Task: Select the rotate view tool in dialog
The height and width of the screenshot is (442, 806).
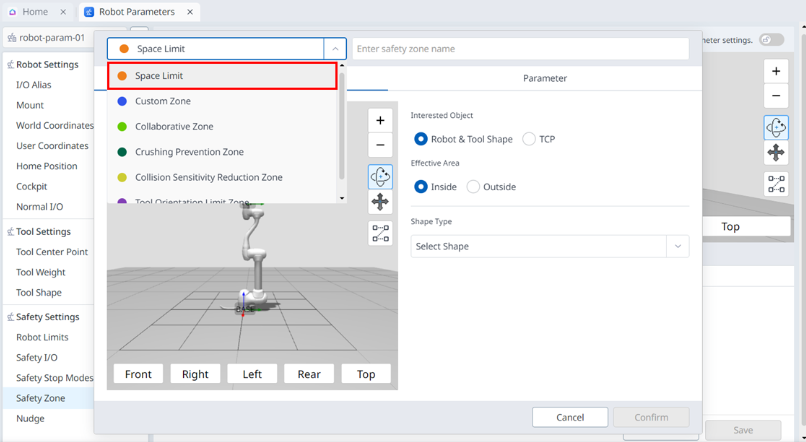Action: click(x=380, y=176)
